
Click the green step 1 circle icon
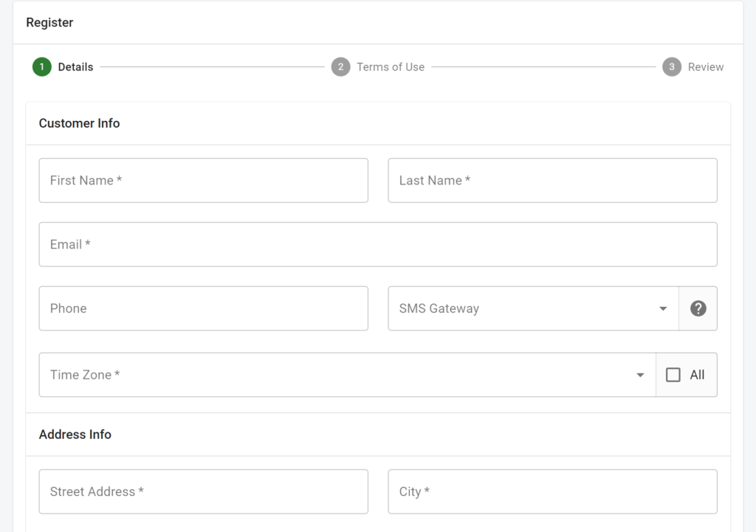click(x=42, y=67)
